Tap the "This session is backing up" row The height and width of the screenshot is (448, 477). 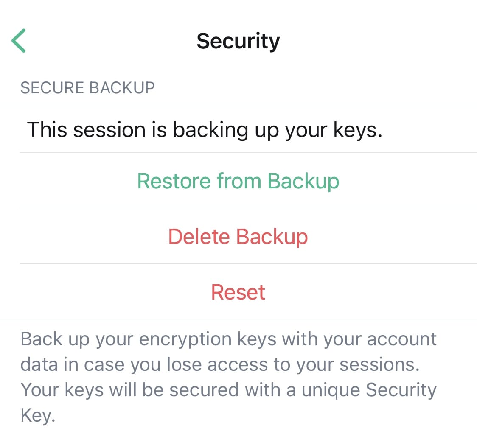(205, 129)
